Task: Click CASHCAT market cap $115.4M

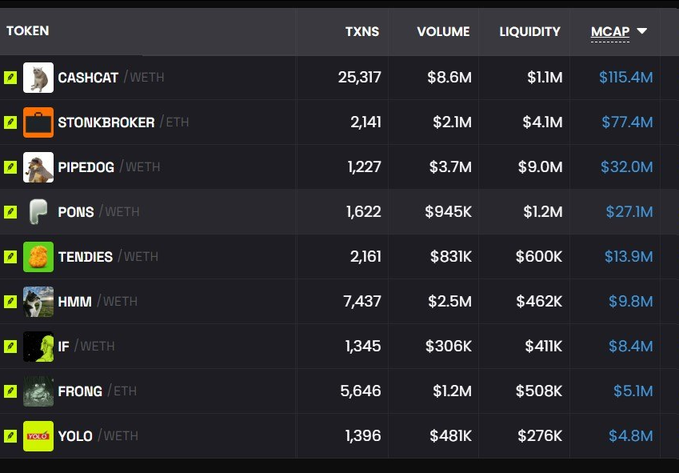Action: [626, 78]
